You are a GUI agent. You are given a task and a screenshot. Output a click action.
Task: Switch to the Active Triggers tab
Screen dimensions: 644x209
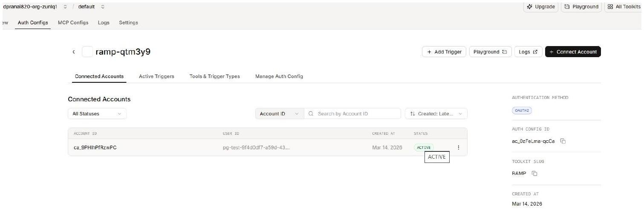156,76
